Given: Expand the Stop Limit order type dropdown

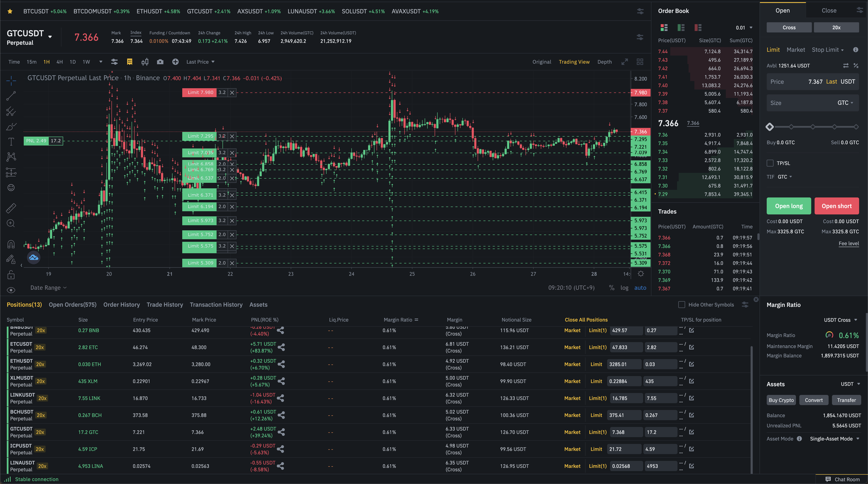Looking at the screenshot, I should 828,50.
